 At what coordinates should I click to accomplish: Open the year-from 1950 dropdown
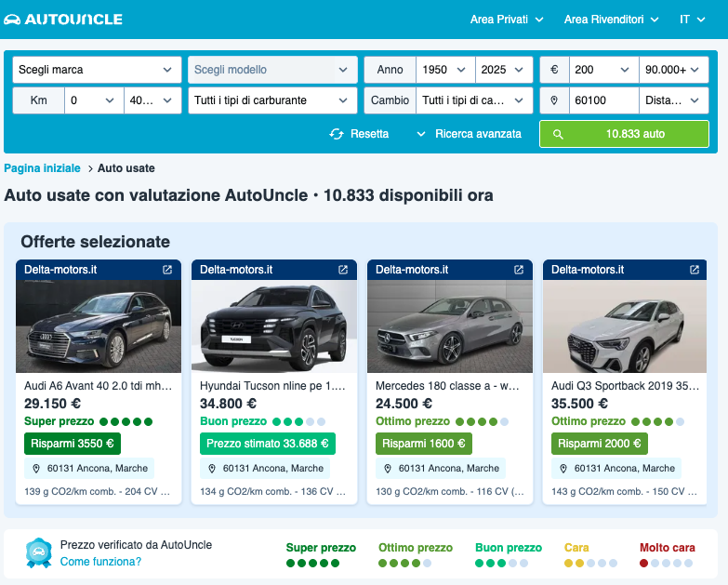click(445, 70)
